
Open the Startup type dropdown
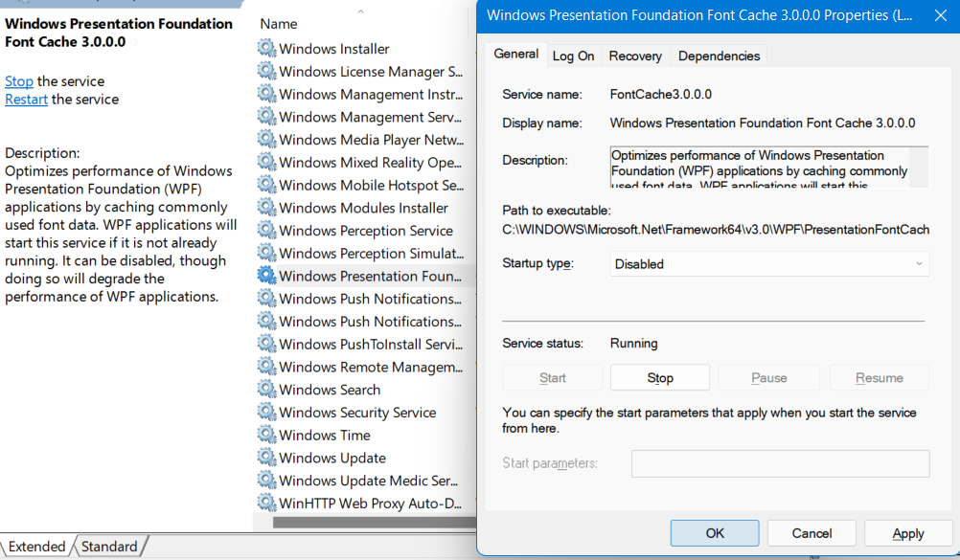click(x=769, y=264)
